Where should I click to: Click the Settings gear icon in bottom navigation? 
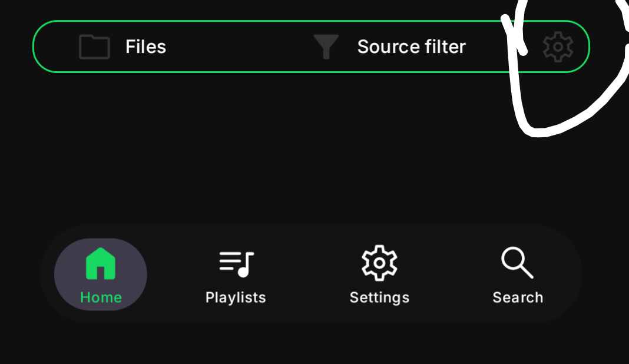point(379,263)
